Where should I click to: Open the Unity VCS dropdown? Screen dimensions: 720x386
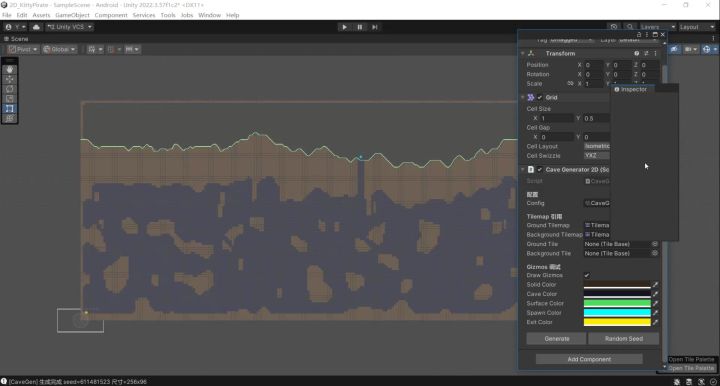(69, 27)
